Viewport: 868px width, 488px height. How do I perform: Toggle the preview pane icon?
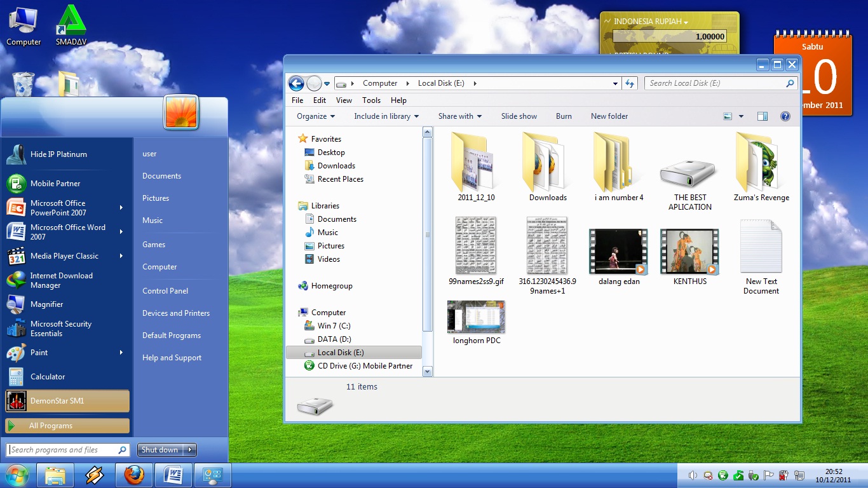[763, 116]
